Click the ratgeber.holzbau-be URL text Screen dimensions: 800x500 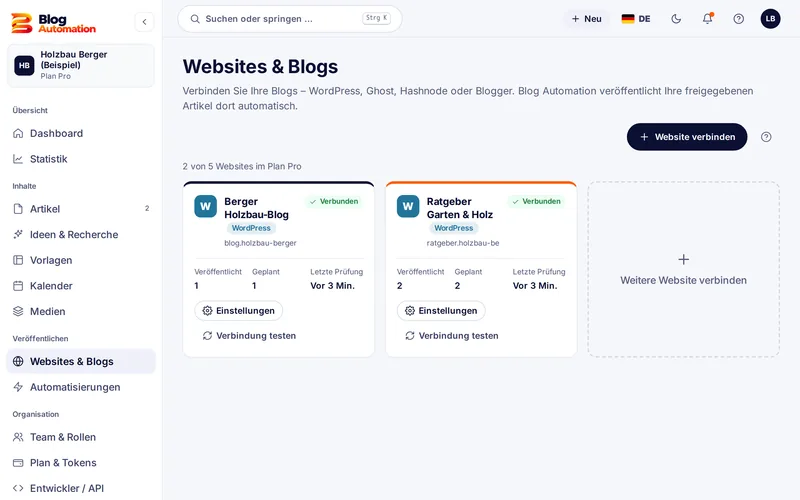pos(463,243)
